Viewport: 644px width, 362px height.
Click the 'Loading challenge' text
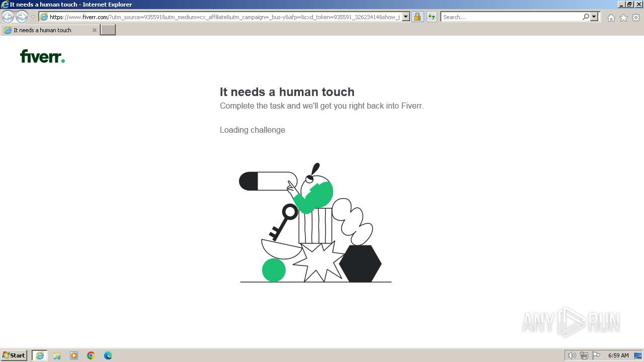tap(253, 130)
